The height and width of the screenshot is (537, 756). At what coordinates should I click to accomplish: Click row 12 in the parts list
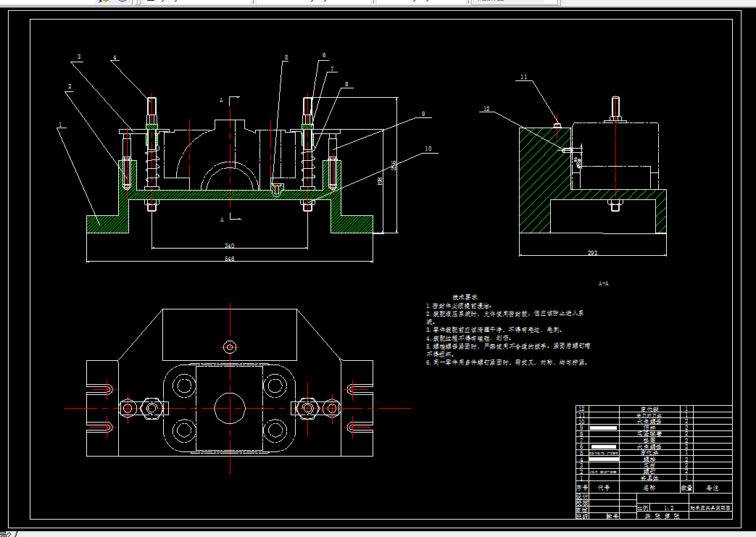(654, 409)
